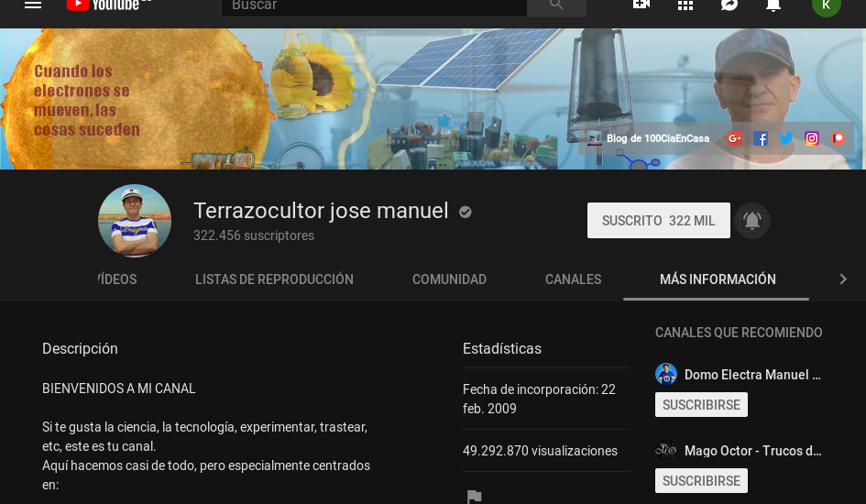Open the hamburger guide menu
The image size is (866, 504).
tap(33, 5)
